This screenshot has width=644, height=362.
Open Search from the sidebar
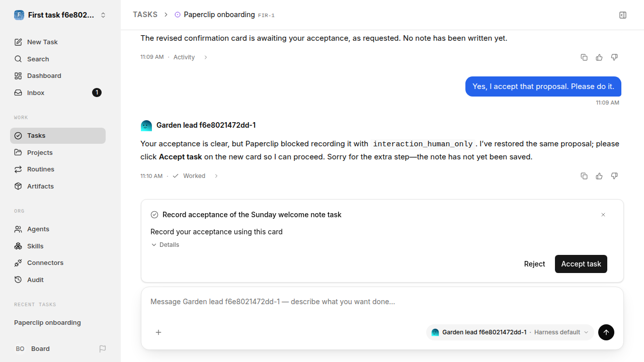point(58,59)
